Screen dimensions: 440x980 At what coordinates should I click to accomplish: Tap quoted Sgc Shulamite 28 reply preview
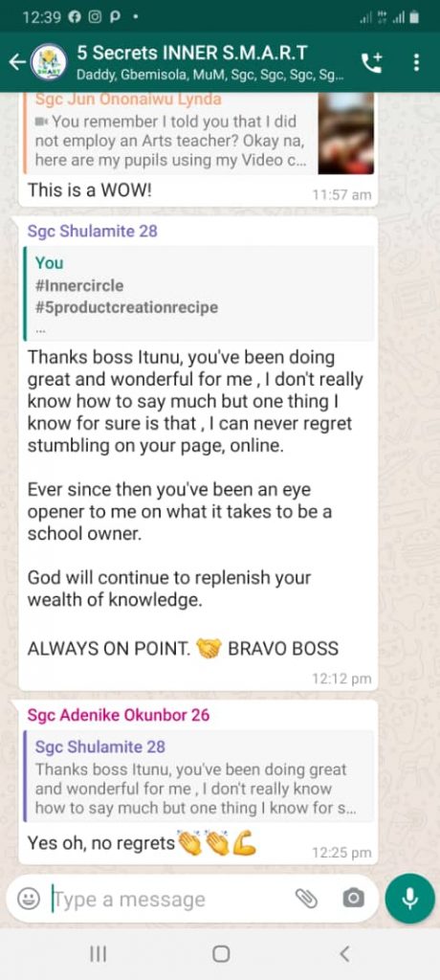[199, 775]
